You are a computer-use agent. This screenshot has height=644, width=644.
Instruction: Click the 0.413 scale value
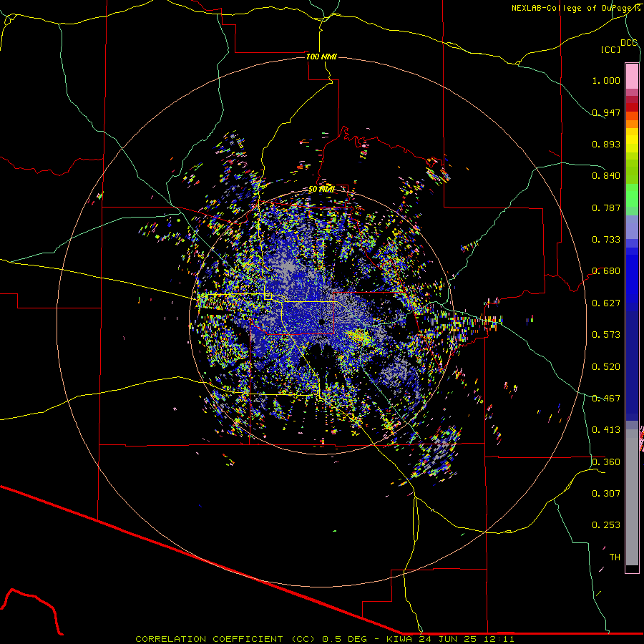[x=606, y=430]
